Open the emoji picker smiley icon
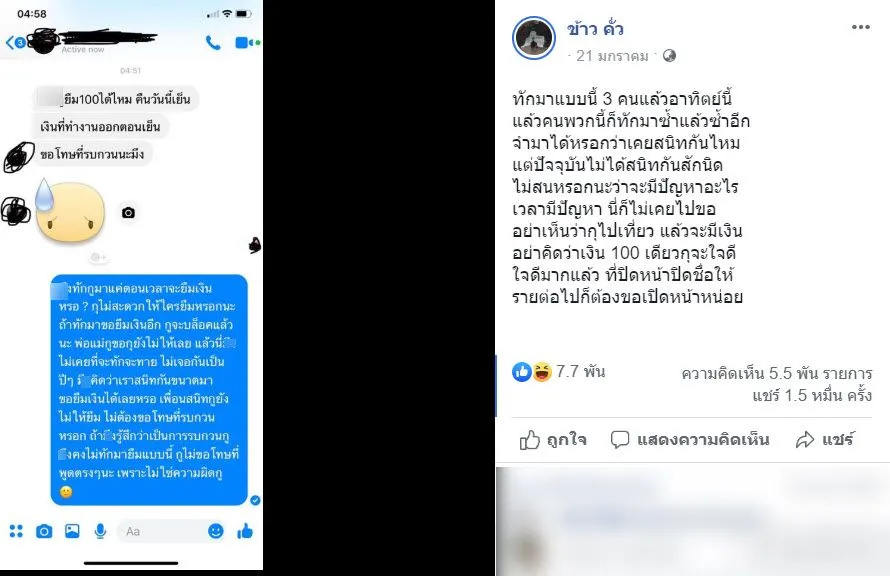 216,531
